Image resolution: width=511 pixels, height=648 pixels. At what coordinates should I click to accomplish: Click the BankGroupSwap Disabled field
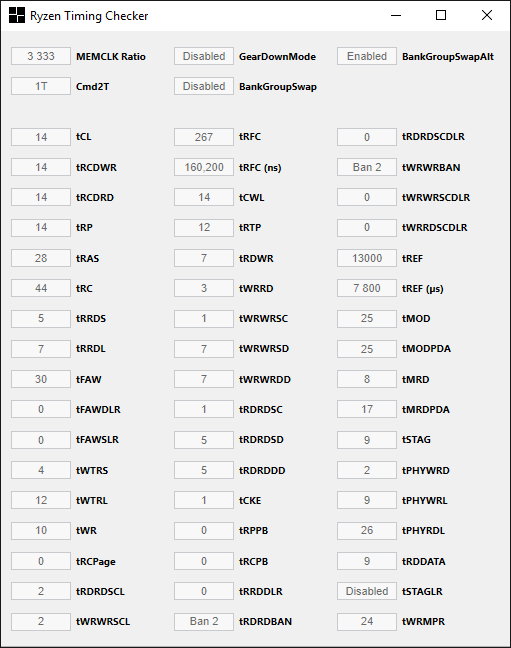point(204,86)
